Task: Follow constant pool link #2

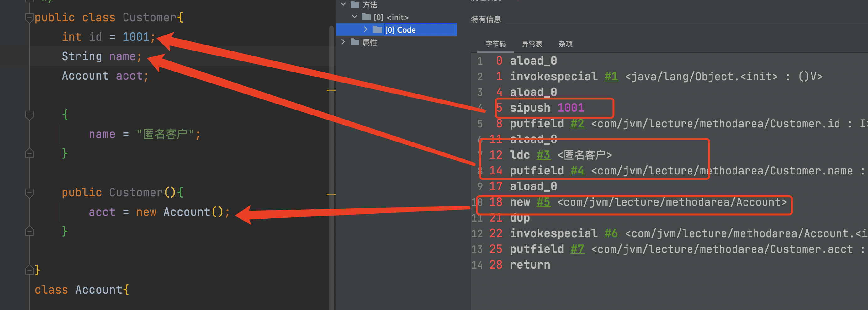Action: [x=578, y=123]
